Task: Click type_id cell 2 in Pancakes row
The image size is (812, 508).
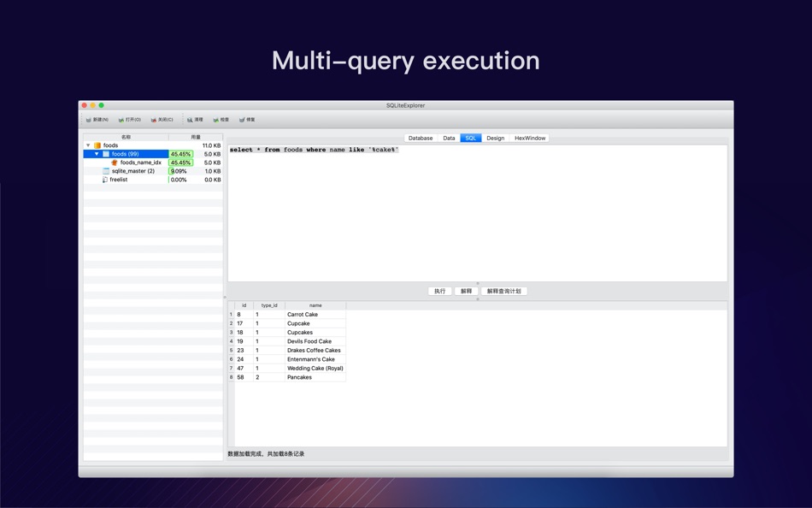Action: tap(269, 377)
